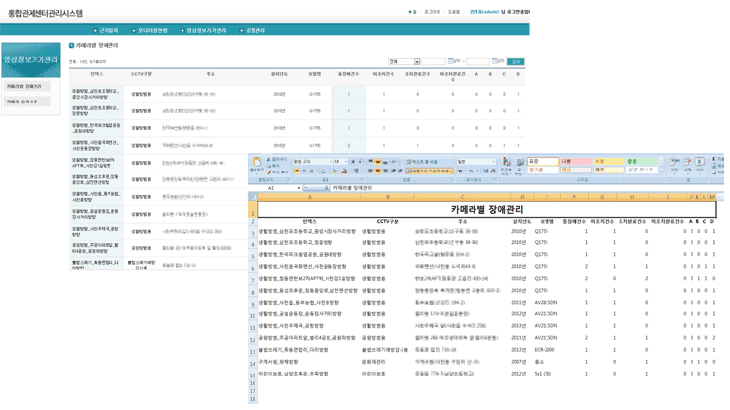Viewport: 730px width, 410px height.
Task: Apply the '보통' yellow cell style
Action: click(608, 161)
